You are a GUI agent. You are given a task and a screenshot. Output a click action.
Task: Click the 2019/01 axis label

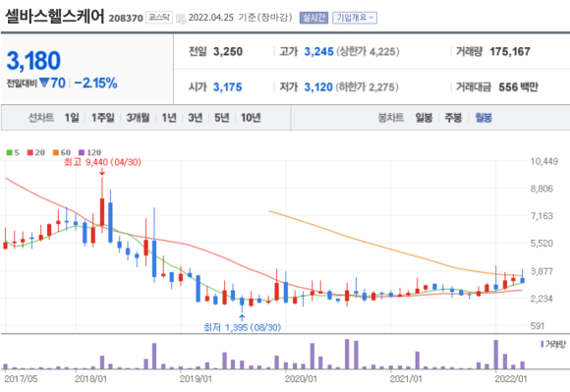tap(196, 379)
